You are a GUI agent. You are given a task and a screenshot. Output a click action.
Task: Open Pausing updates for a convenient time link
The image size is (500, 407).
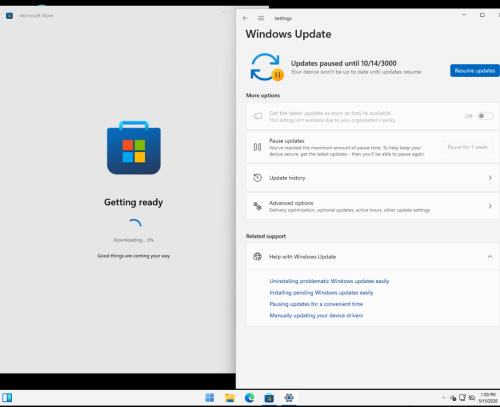[x=316, y=304]
